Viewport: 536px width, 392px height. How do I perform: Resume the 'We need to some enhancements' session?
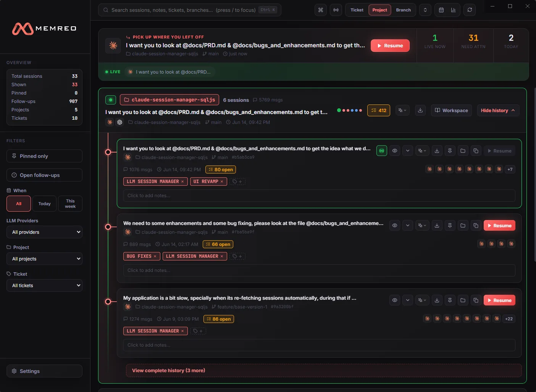click(500, 225)
